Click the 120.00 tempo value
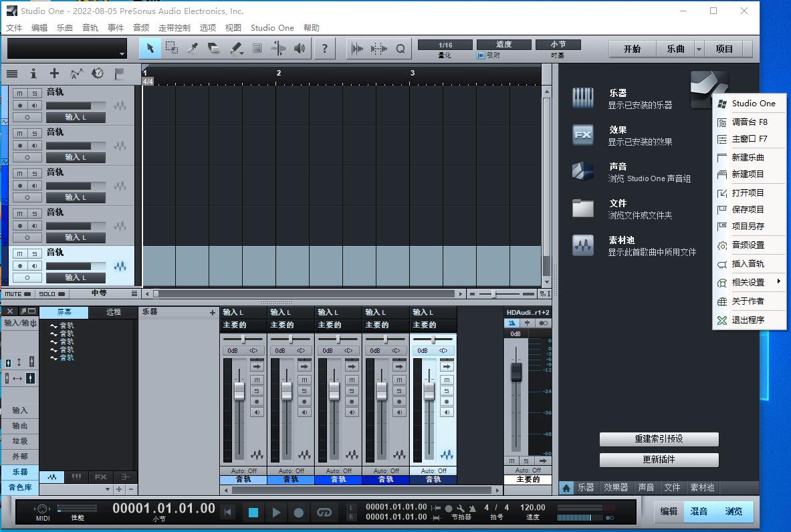The width and height of the screenshot is (791, 532). tap(533, 507)
